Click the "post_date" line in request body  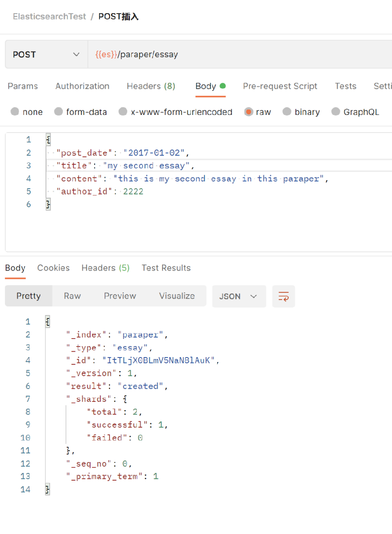click(123, 153)
